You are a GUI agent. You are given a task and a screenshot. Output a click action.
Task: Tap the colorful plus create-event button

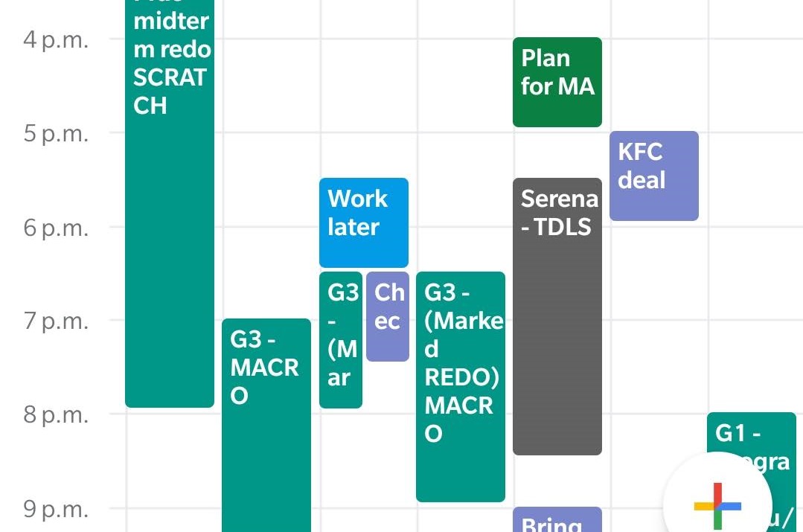[x=717, y=505]
